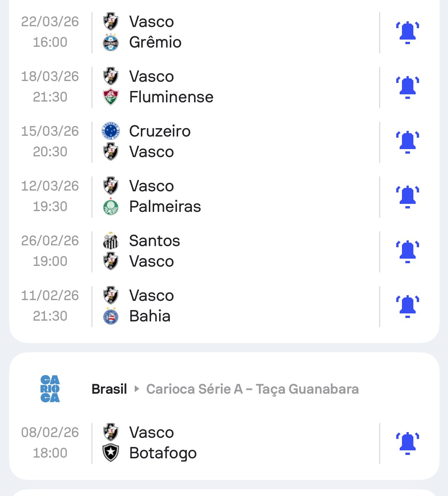This screenshot has width=448, height=496.
Task: Expand the arrow next to Brasil
Action: [x=137, y=389]
